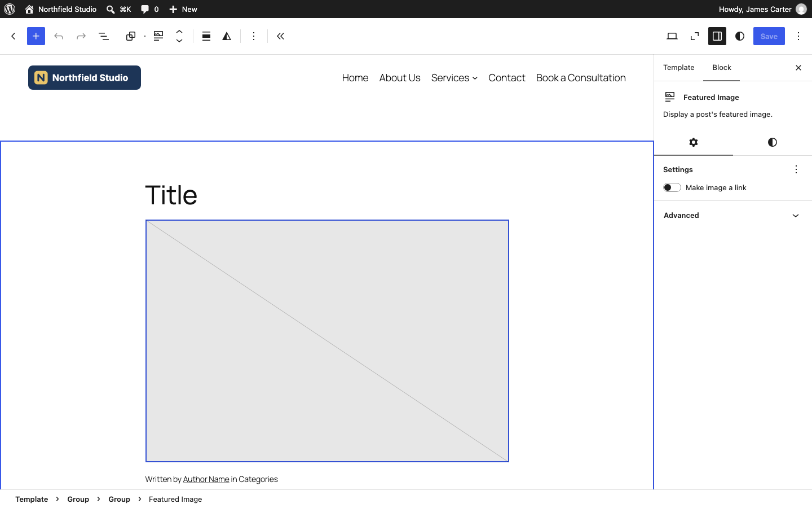Image resolution: width=812 pixels, height=508 pixels.
Task: Close the settings sidebar
Action: pos(798,68)
